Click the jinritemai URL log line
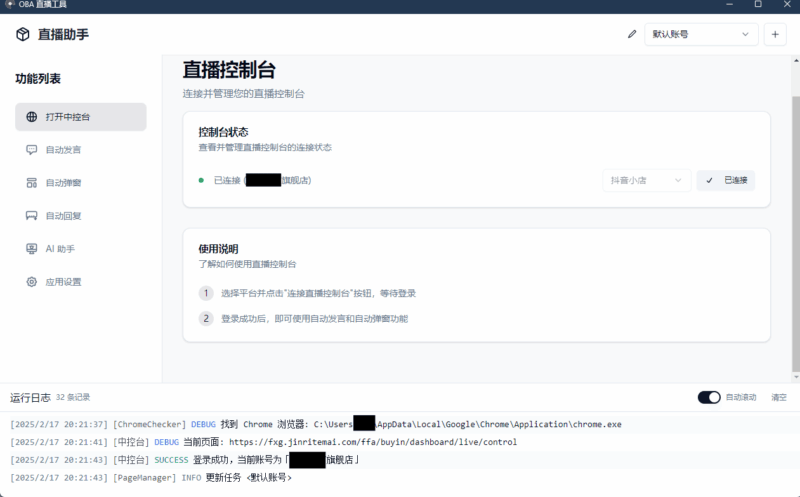This screenshot has height=497, width=800. [x=263, y=442]
